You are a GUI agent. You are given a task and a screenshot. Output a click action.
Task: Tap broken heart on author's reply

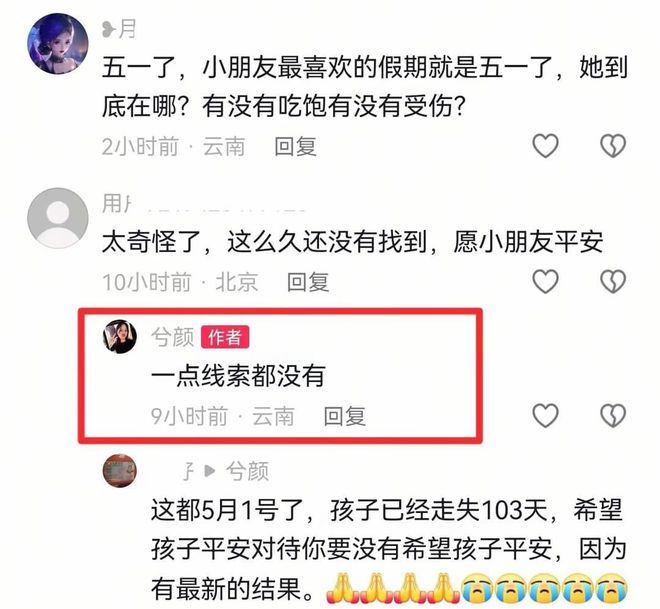[x=613, y=415]
